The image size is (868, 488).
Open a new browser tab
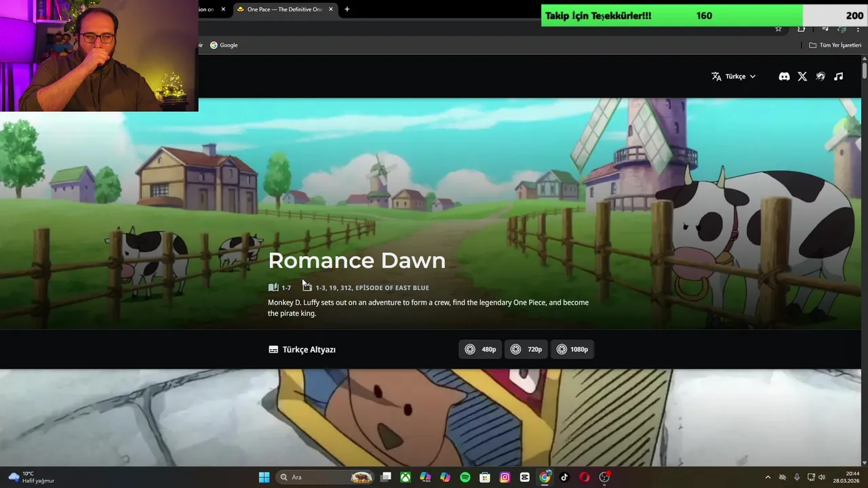[x=347, y=9]
